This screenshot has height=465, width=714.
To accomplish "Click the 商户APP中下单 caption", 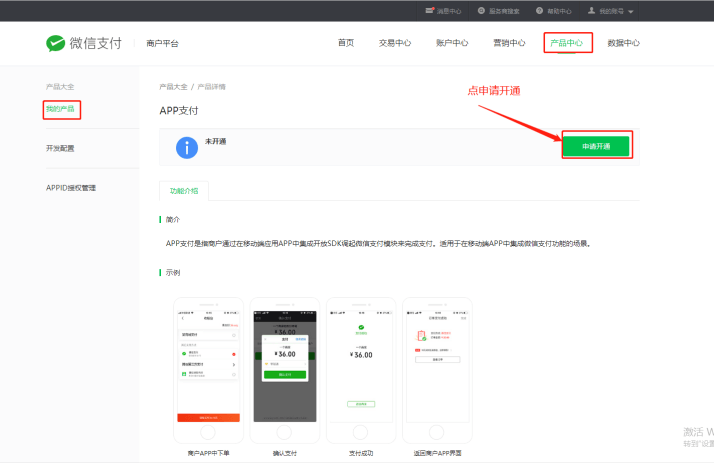I will coord(209,453).
